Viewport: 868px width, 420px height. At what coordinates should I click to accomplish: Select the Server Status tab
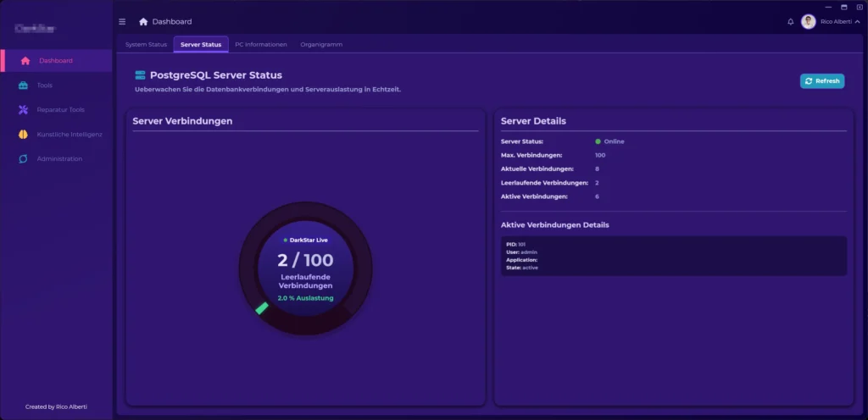coord(201,44)
